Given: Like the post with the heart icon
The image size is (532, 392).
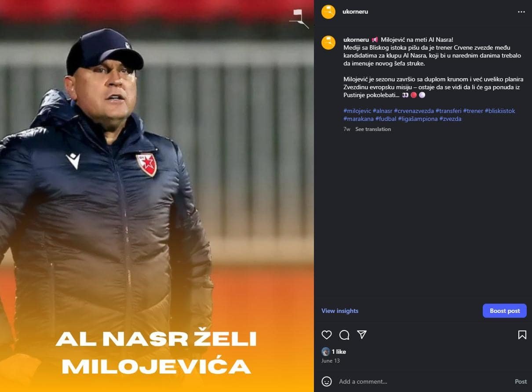Looking at the screenshot, I should click(x=327, y=335).
